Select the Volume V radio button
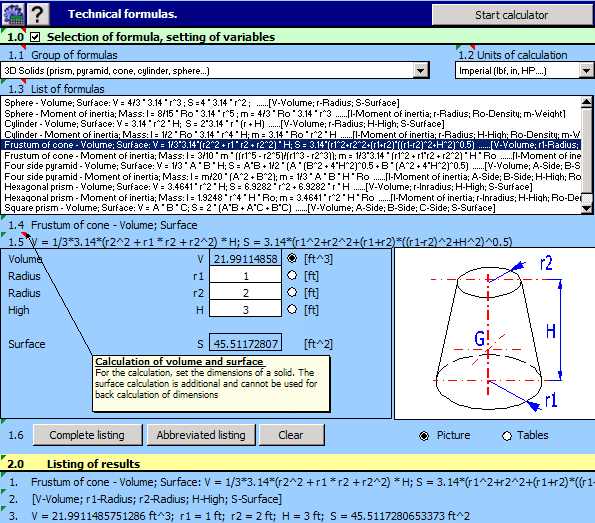 (292, 258)
